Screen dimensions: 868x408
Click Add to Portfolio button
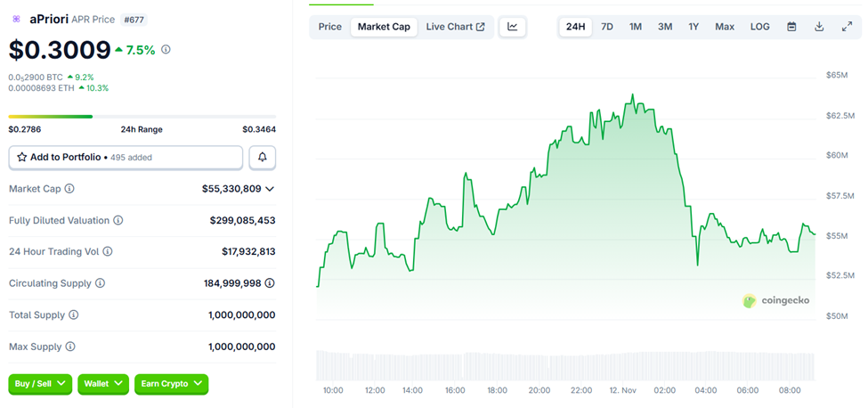pos(126,158)
